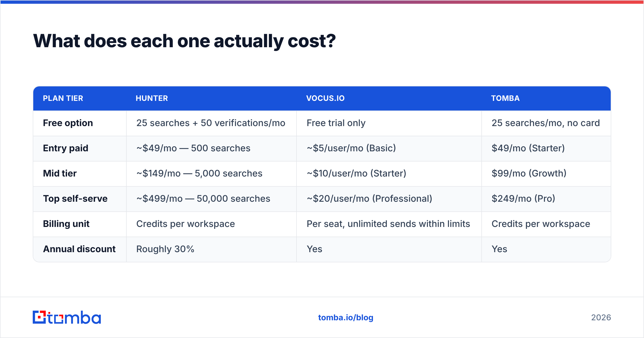Click the heading 'What does each one actually cost?'
Viewport: 644px width, 338px height.
(x=184, y=41)
